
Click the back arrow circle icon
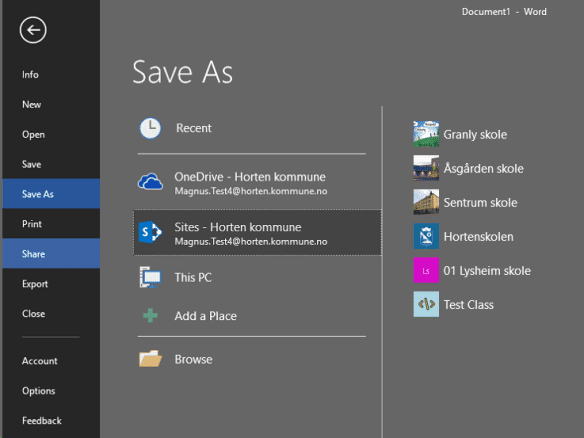coord(33,30)
